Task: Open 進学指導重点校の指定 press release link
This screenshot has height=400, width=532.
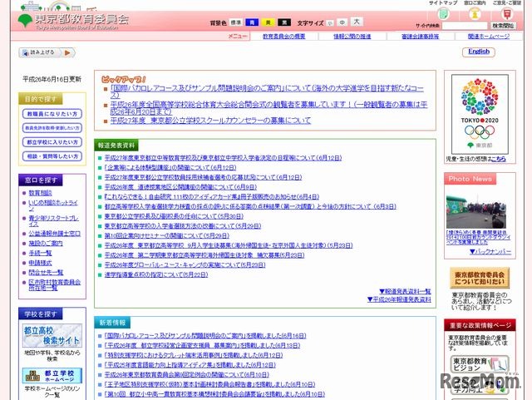Action: pyautogui.click(x=156, y=274)
